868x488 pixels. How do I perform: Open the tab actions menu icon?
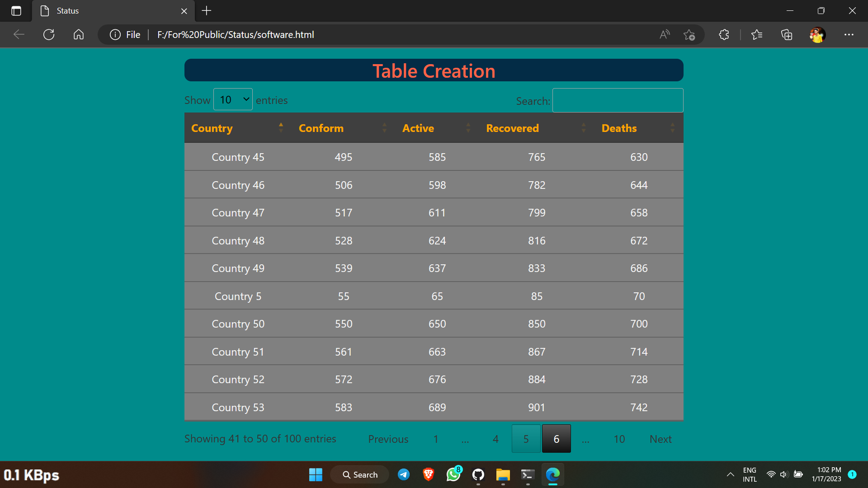pos(16,11)
